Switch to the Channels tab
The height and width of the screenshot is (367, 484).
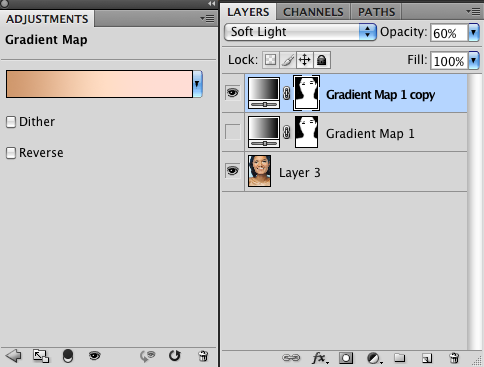pos(313,12)
